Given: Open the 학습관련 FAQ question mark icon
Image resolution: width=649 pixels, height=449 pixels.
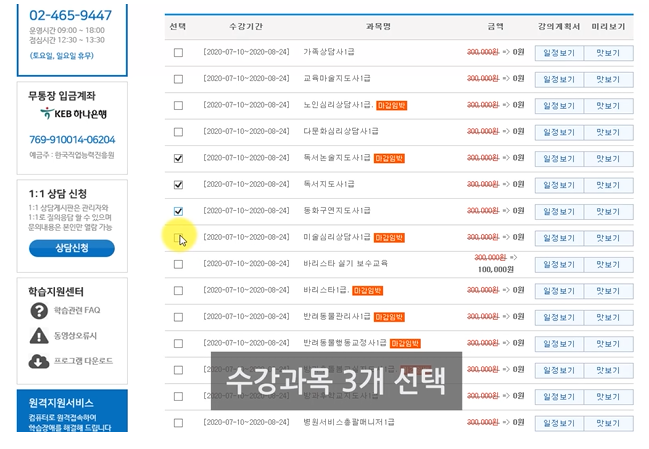Looking at the screenshot, I should pyautogui.click(x=39, y=310).
